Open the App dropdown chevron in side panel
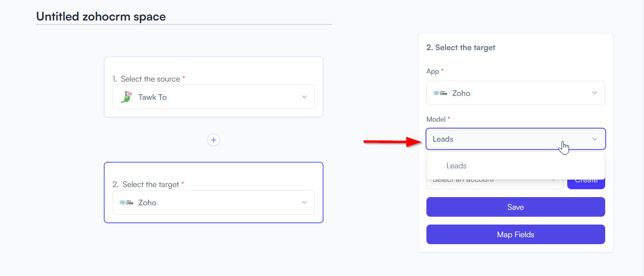This screenshot has height=276, width=644. pyautogui.click(x=595, y=93)
